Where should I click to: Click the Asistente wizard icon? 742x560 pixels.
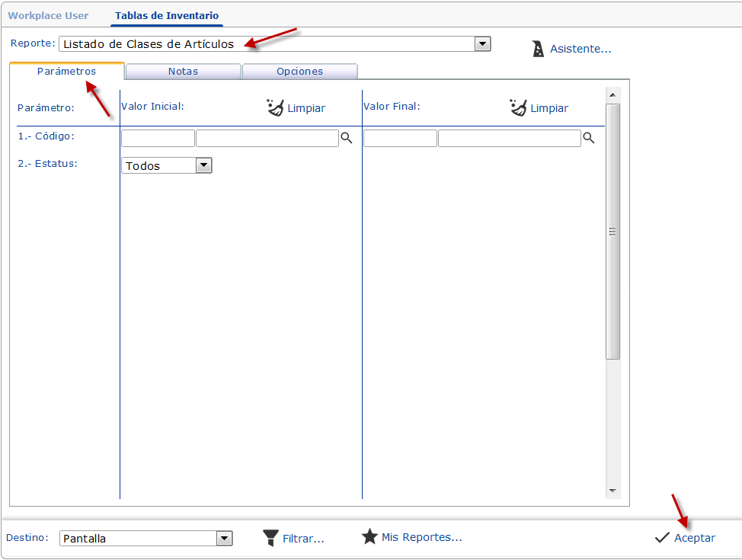[538, 49]
